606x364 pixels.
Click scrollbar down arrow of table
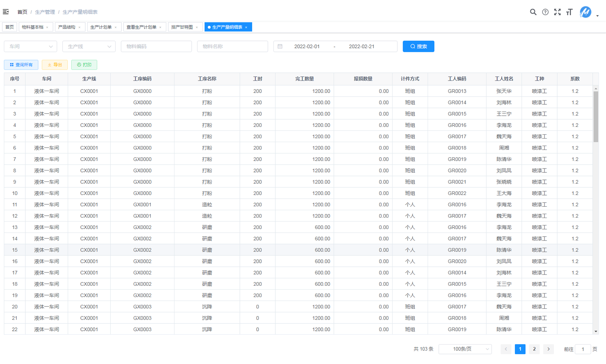tap(595, 332)
